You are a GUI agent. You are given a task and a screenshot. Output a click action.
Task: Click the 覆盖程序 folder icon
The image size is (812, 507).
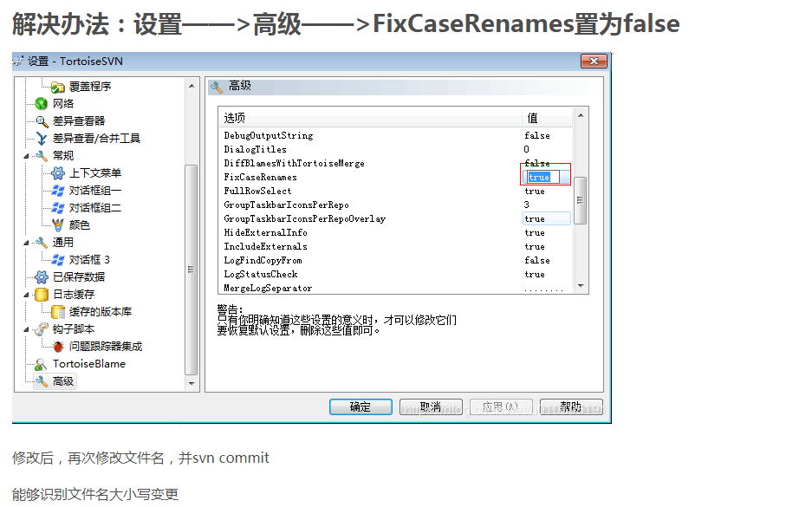(x=57, y=87)
